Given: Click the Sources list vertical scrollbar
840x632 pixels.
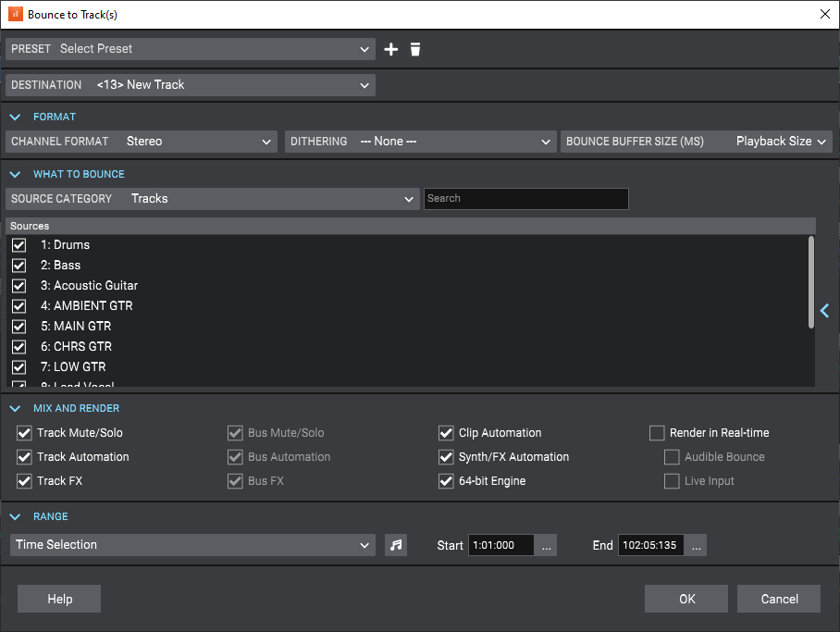Looking at the screenshot, I should (811, 281).
